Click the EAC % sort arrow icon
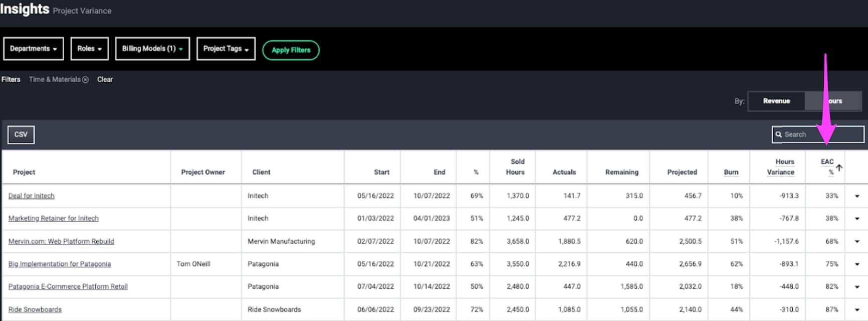Image resolution: width=868 pixels, height=321 pixels. point(839,168)
